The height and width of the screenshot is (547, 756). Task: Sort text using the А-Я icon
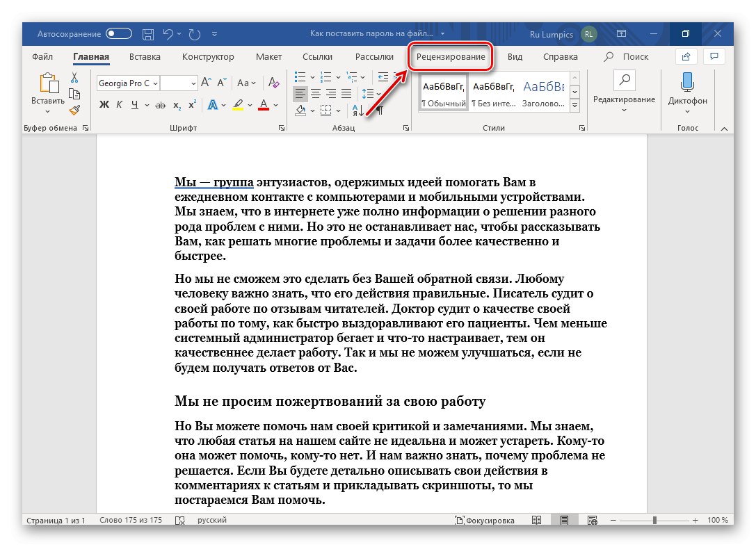[356, 111]
